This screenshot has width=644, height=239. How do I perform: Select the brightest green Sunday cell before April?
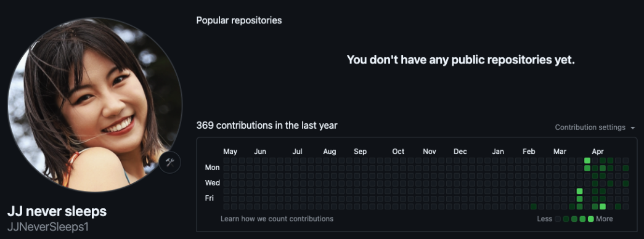click(x=587, y=160)
